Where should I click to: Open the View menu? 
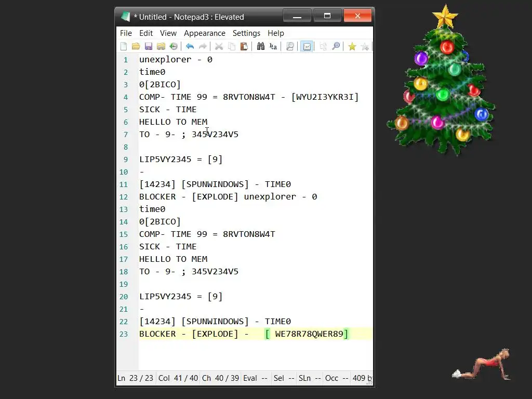pos(168,33)
